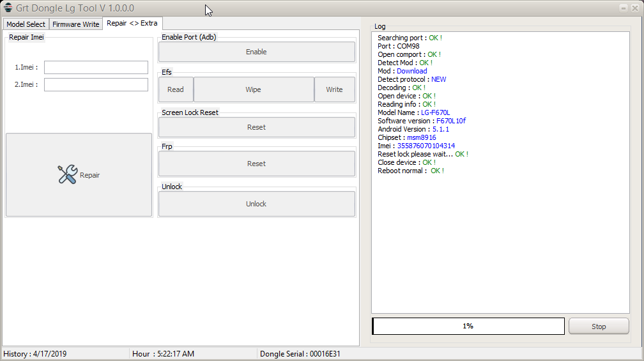Close the Grt Dongle Lg Tool window
The image size is (644, 361).
coord(634,8)
